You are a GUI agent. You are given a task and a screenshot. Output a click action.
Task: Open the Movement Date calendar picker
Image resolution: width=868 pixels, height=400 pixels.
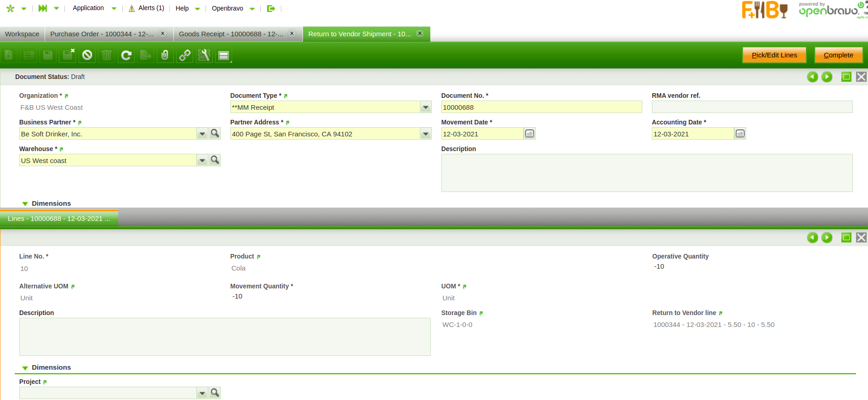530,134
